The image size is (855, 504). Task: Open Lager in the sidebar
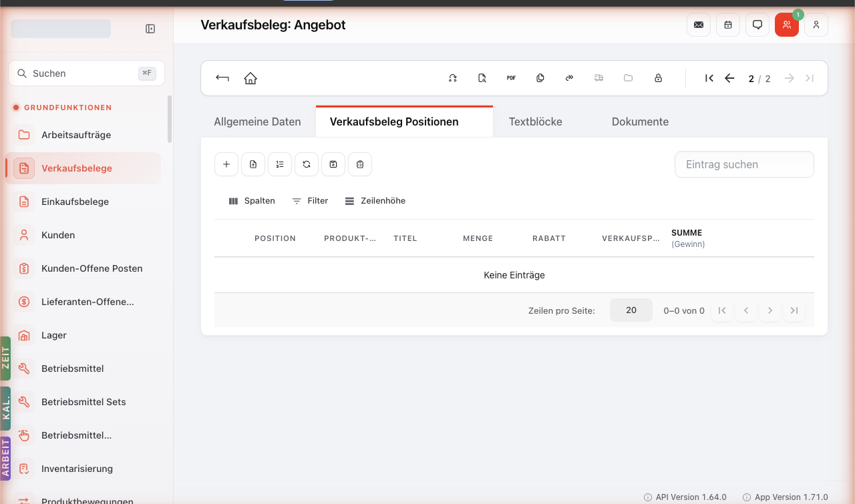pos(83,335)
